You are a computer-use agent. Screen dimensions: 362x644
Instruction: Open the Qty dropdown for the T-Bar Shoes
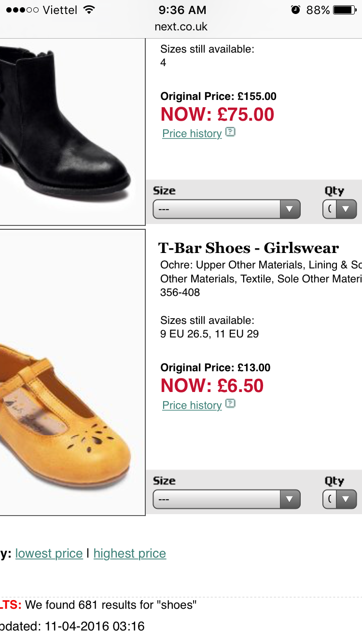(x=340, y=499)
